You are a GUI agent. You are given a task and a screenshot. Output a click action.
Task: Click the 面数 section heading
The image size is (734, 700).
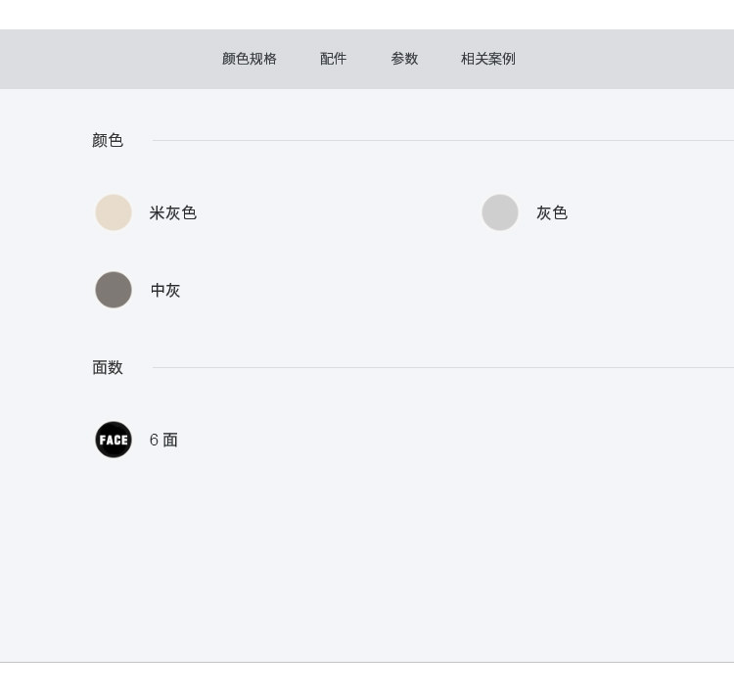(108, 367)
